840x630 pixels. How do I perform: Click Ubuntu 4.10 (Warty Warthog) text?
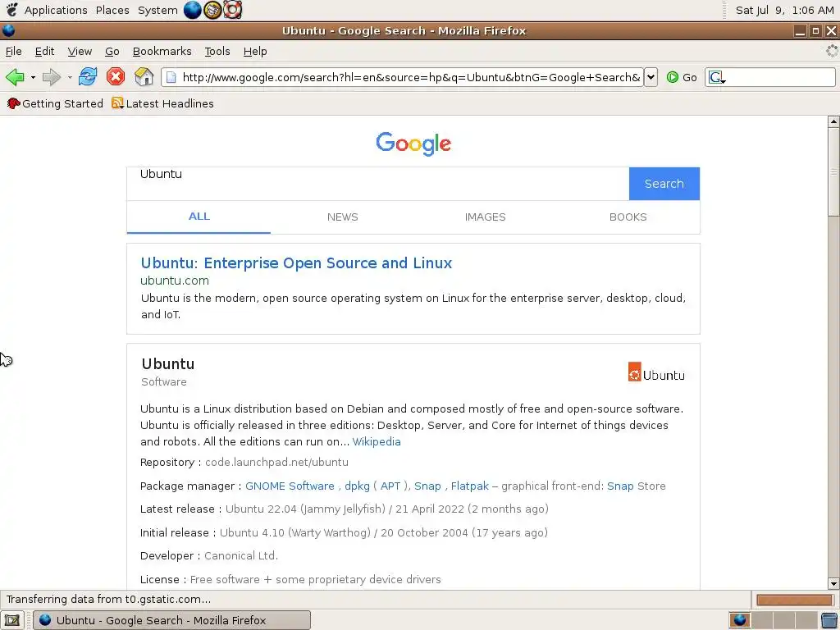[x=295, y=532]
